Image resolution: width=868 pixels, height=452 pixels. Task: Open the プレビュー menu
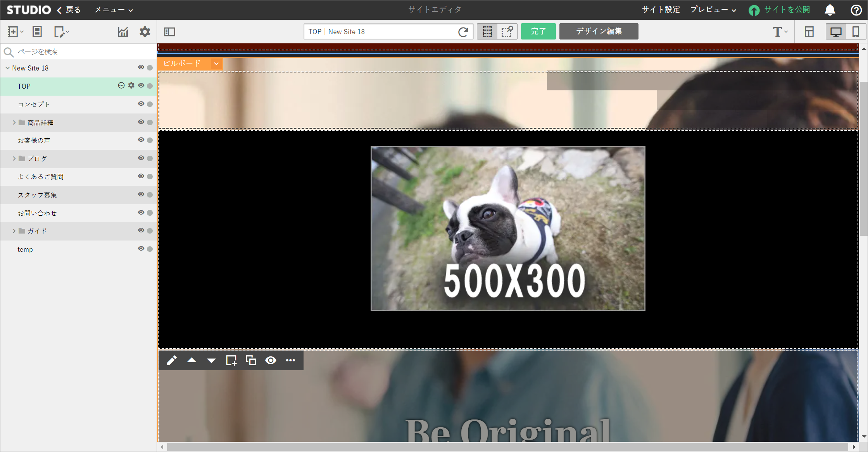[713, 10]
